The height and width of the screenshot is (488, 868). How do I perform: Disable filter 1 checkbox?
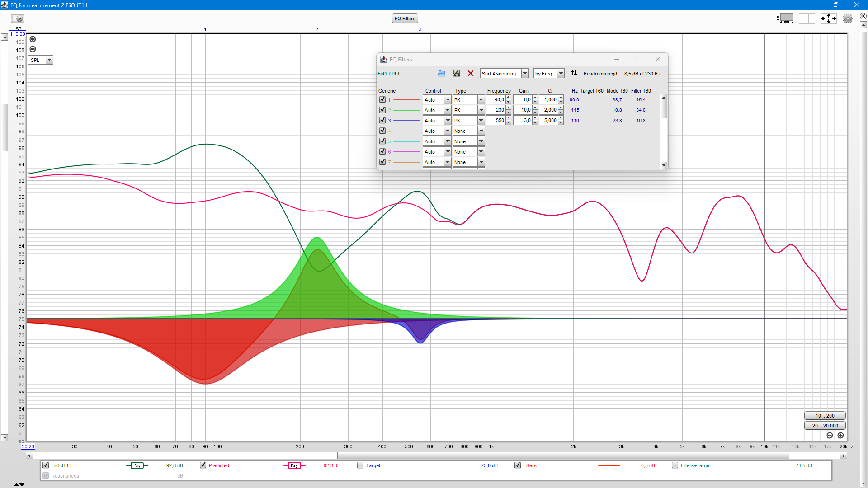[x=382, y=99]
